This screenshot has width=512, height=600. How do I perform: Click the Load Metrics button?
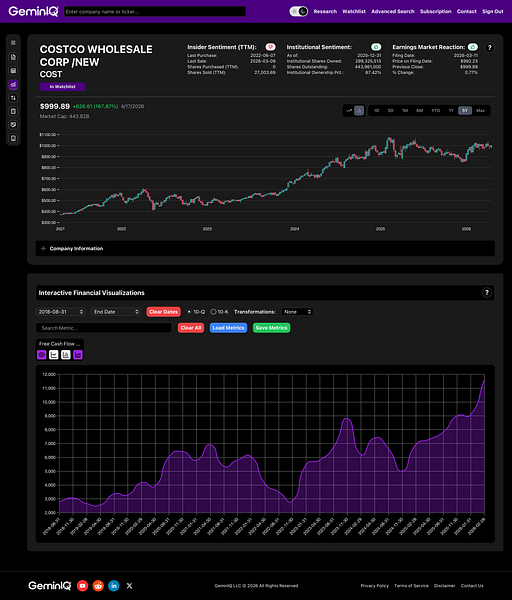pyautogui.click(x=228, y=328)
